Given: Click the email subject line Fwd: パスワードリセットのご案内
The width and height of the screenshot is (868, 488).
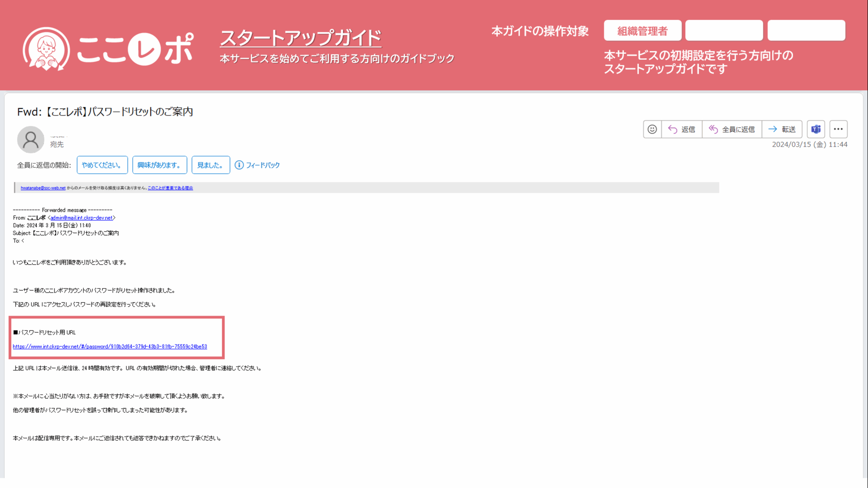Looking at the screenshot, I should pos(105,111).
